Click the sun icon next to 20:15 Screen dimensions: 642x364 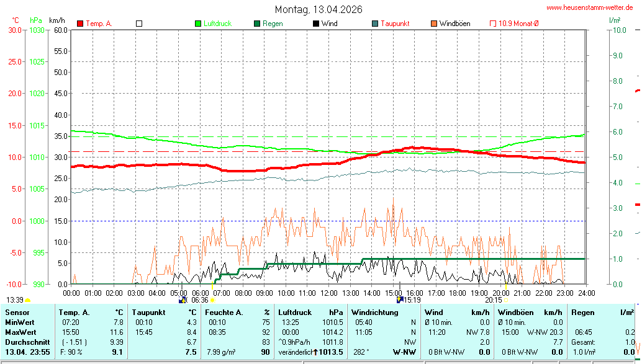click(505, 300)
